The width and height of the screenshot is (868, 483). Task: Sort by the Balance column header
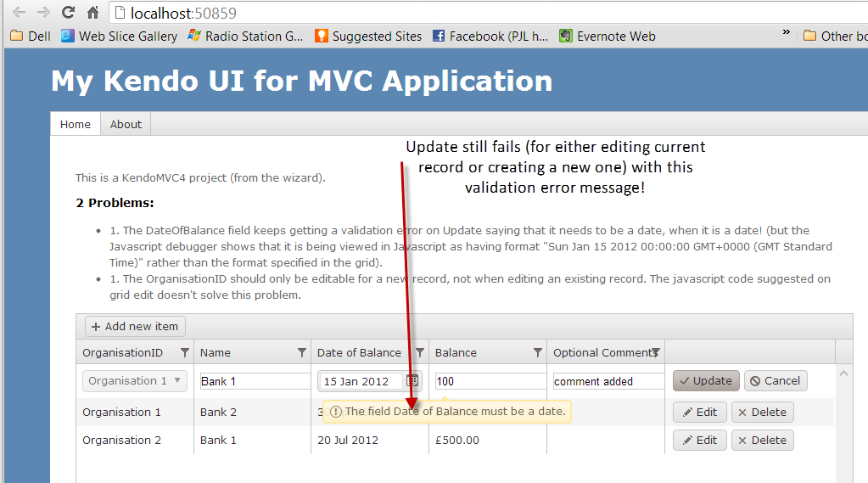[x=456, y=353]
